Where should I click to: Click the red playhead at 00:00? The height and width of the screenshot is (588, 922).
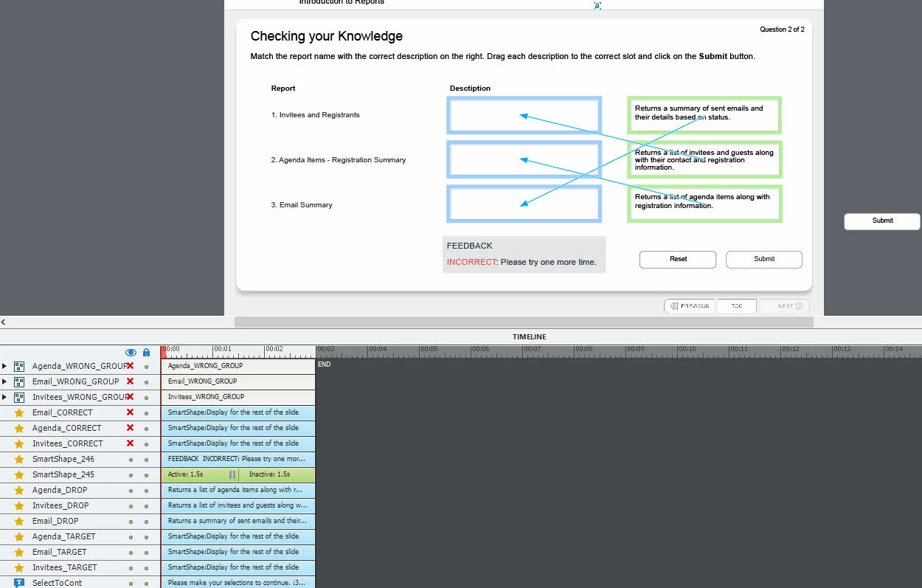tap(164, 352)
